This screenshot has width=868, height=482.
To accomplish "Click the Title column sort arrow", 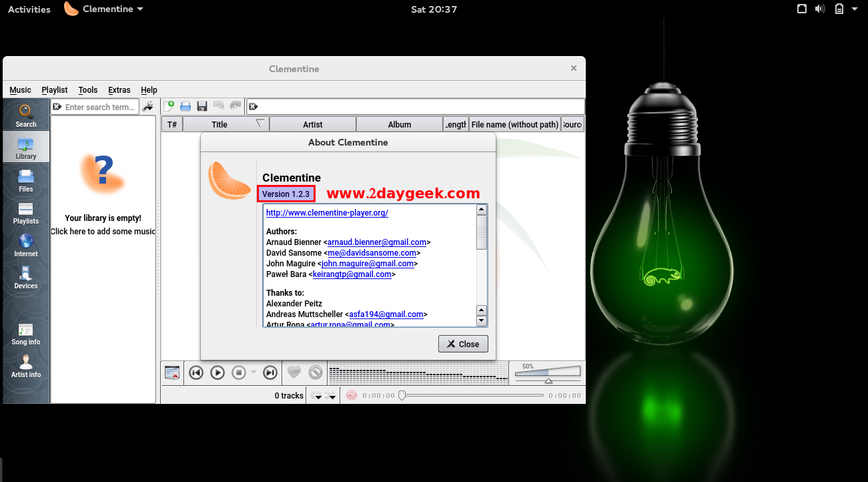I will click(x=260, y=124).
